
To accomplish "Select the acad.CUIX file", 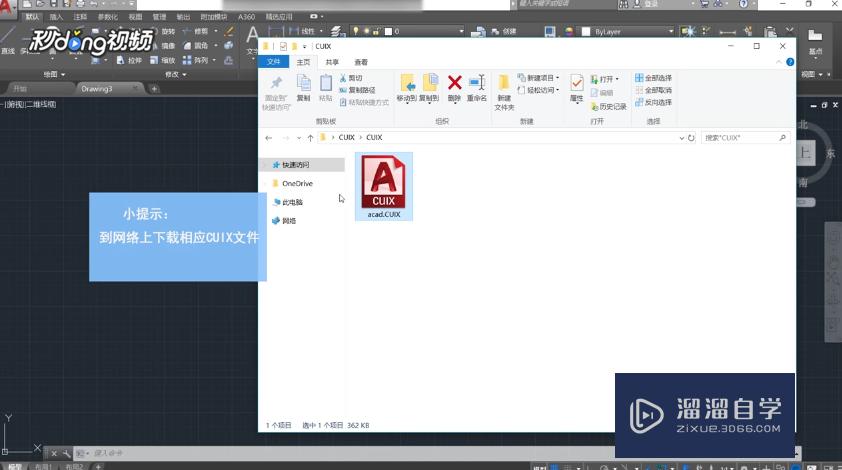I will point(384,186).
